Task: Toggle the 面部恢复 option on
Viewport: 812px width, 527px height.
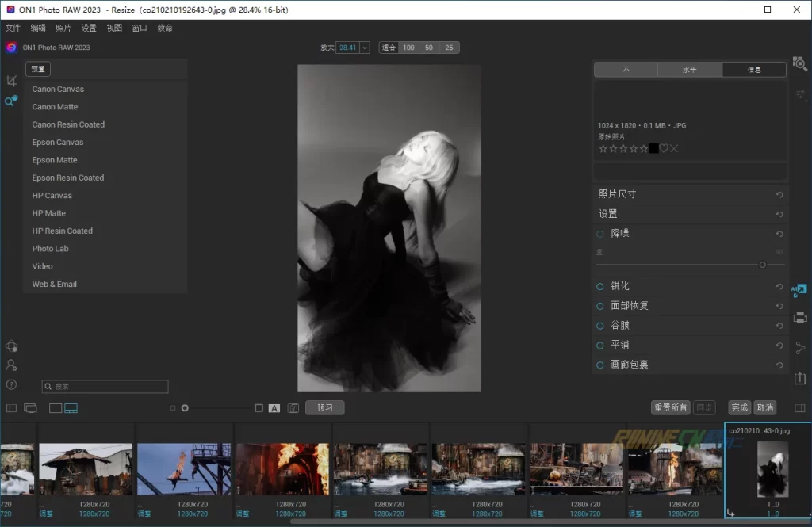Action: (600, 306)
